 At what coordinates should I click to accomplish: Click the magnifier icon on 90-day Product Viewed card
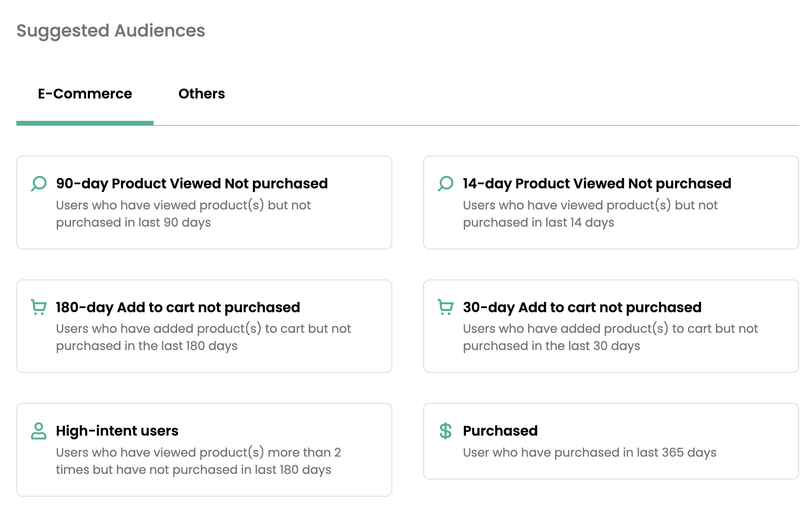(38, 183)
